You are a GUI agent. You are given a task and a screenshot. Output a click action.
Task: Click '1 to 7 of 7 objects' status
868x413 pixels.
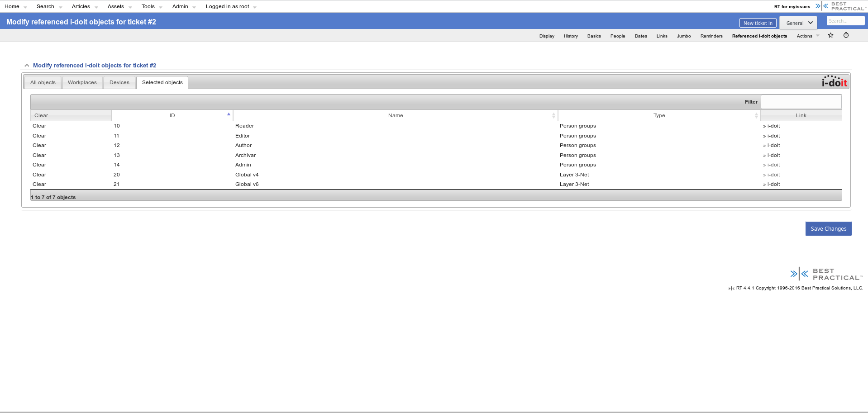click(x=53, y=197)
